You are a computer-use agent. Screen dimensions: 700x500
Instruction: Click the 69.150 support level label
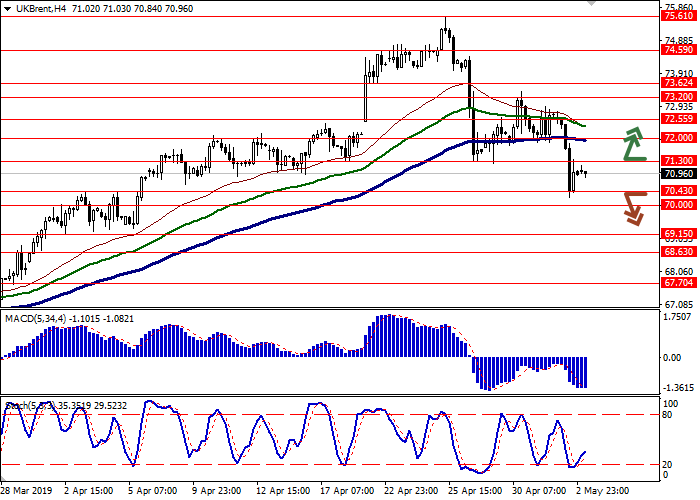click(x=678, y=234)
